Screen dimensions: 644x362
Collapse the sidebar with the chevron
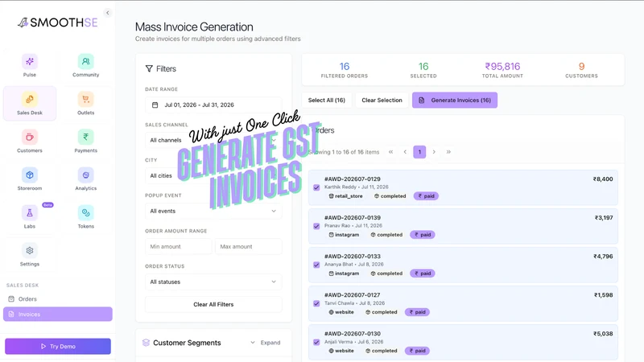pyautogui.click(x=108, y=13)
